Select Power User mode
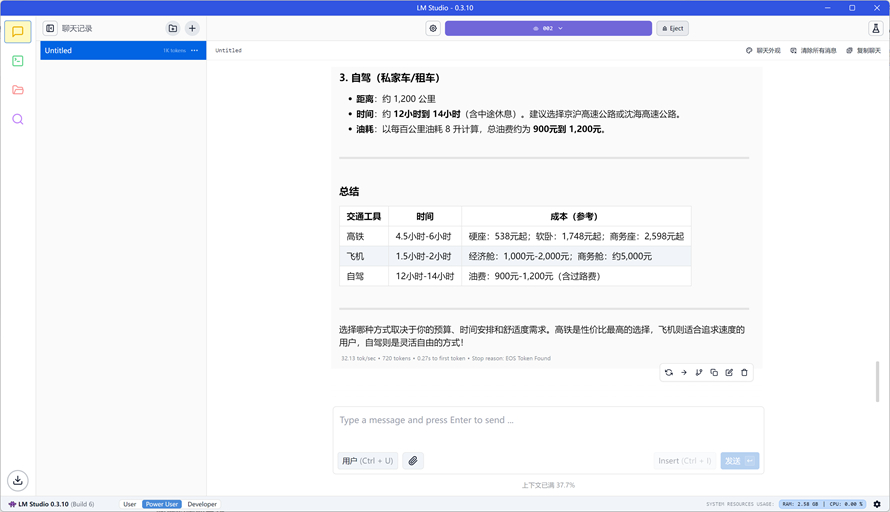The image size is (890, 512). coord(162,504)
